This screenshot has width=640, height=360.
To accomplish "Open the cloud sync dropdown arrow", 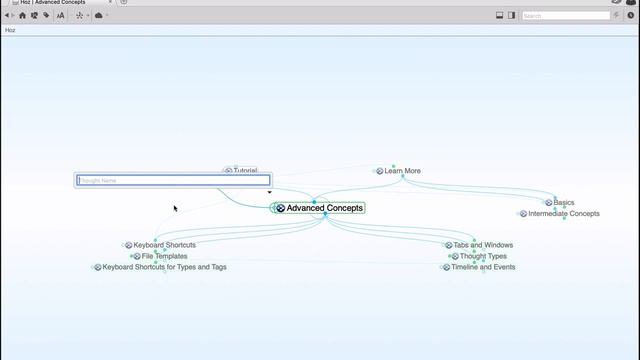I will click(x=107, y=16).
